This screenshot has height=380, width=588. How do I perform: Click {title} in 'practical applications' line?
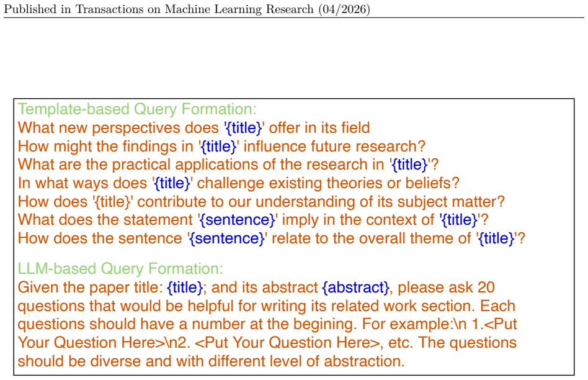pyautogui.click(x=409, y=165)
